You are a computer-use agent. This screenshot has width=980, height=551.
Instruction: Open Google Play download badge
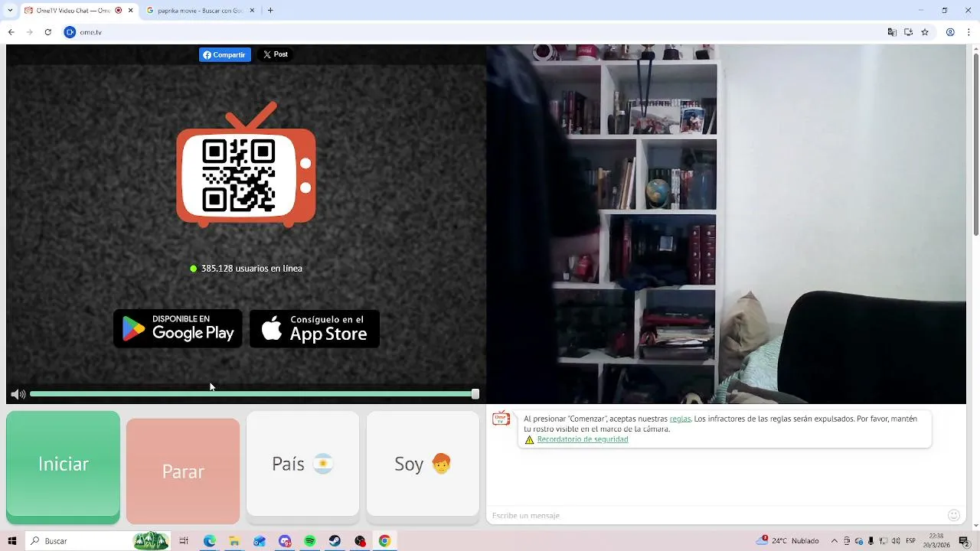coord(178,329)
